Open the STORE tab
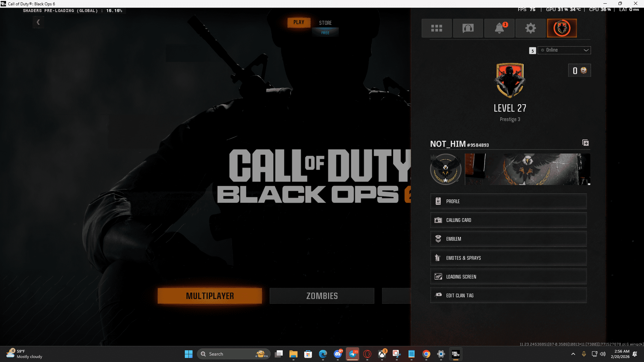 click(x=325, y=23)
